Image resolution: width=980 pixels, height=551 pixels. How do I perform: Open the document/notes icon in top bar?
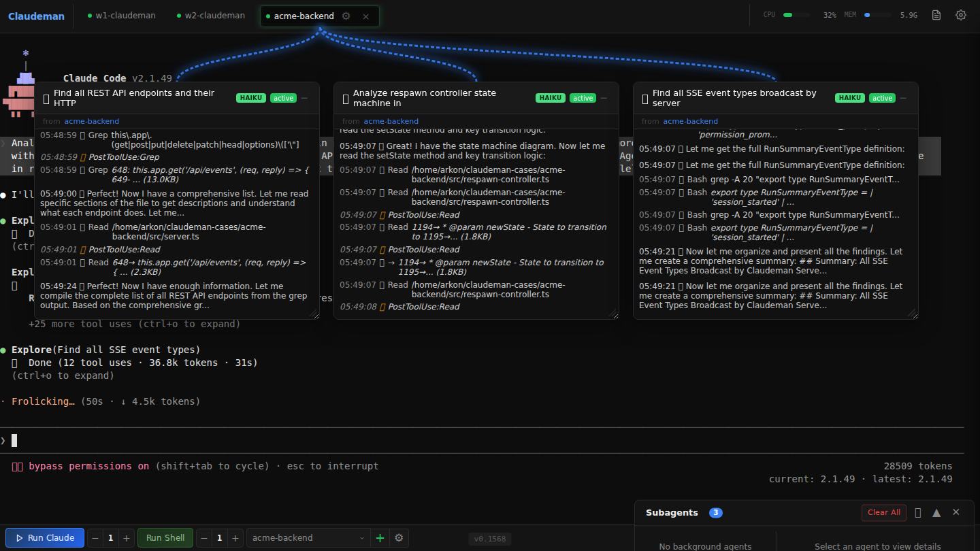click(x=936, y=15)
